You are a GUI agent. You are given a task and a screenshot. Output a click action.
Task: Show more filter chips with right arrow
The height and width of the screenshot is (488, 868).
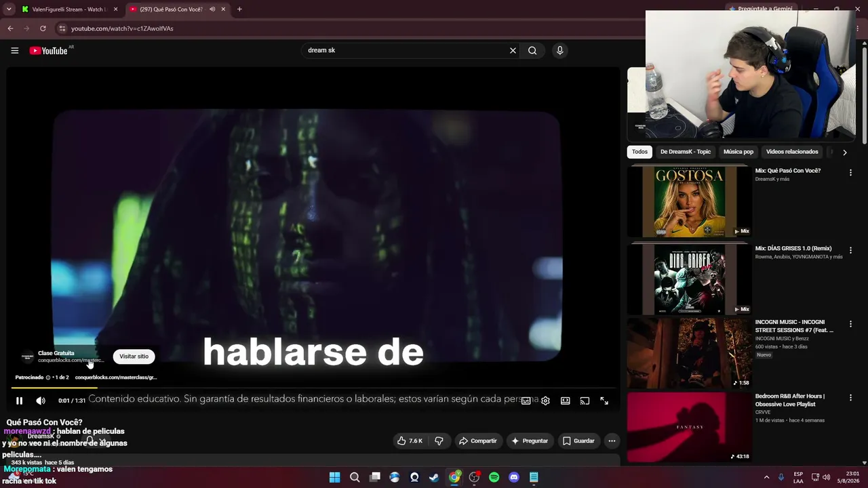point(844,152)
